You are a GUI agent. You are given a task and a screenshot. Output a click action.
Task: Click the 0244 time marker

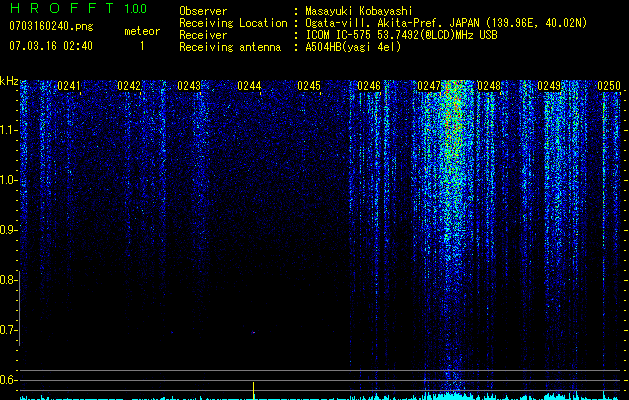pos(249,86)
